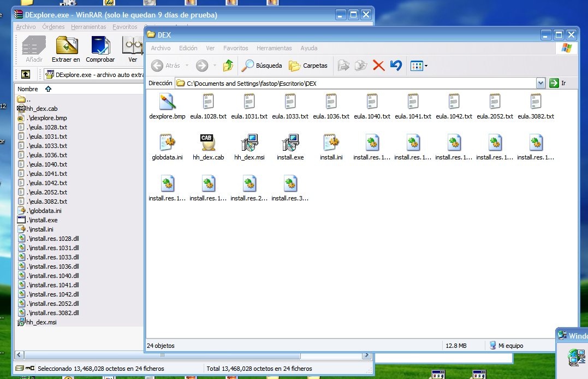
Task: Click the Atrás back button in DEX window
Action: coord(166,66)
